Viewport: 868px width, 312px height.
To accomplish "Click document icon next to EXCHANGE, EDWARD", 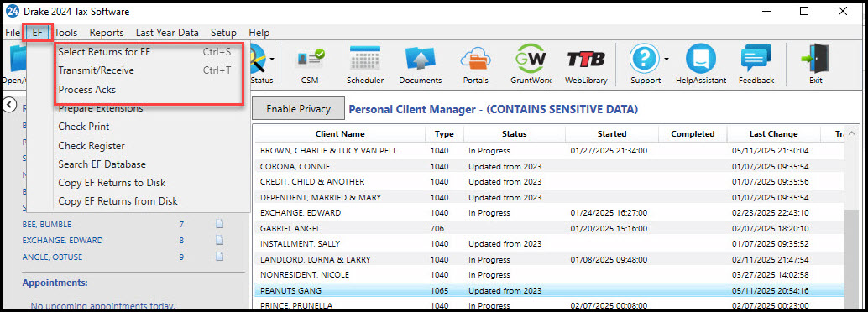I will [219, 240].
